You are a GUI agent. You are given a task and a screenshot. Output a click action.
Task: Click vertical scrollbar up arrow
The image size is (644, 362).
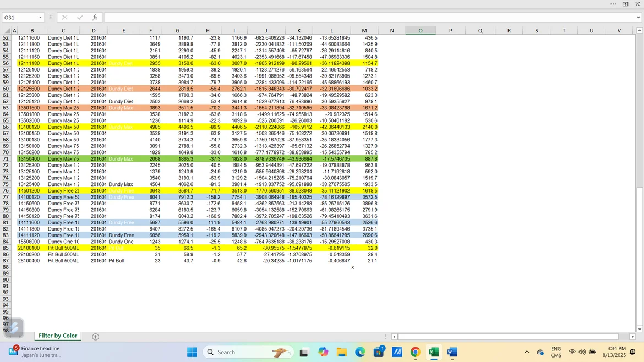pos(640,30)
